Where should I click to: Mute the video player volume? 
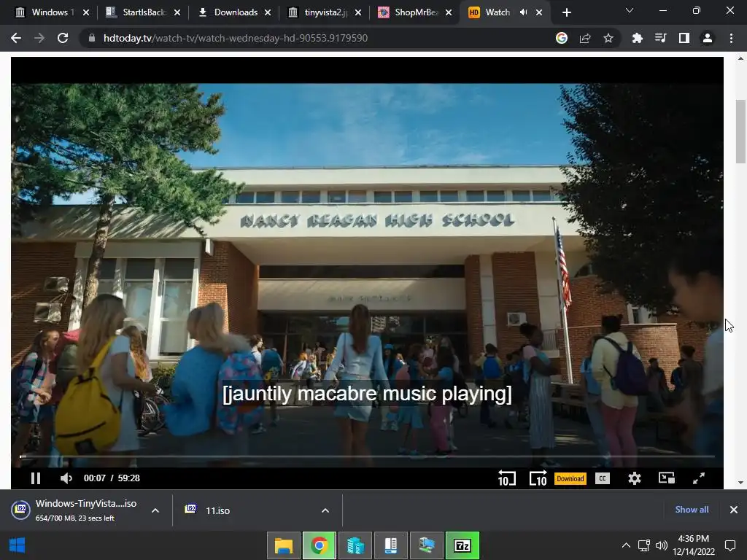pyautogui.click(x=66, y=478)
